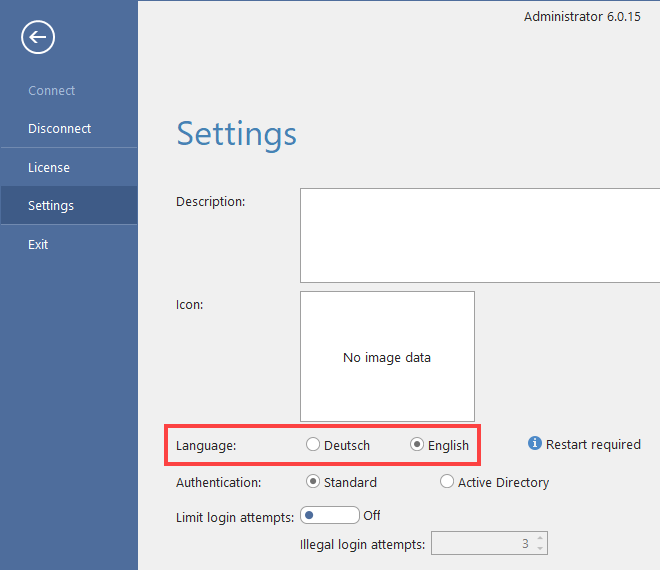Open the Connect menu entry
The width and height of the screenshot is (660, 570).
(x=52, y=91)
